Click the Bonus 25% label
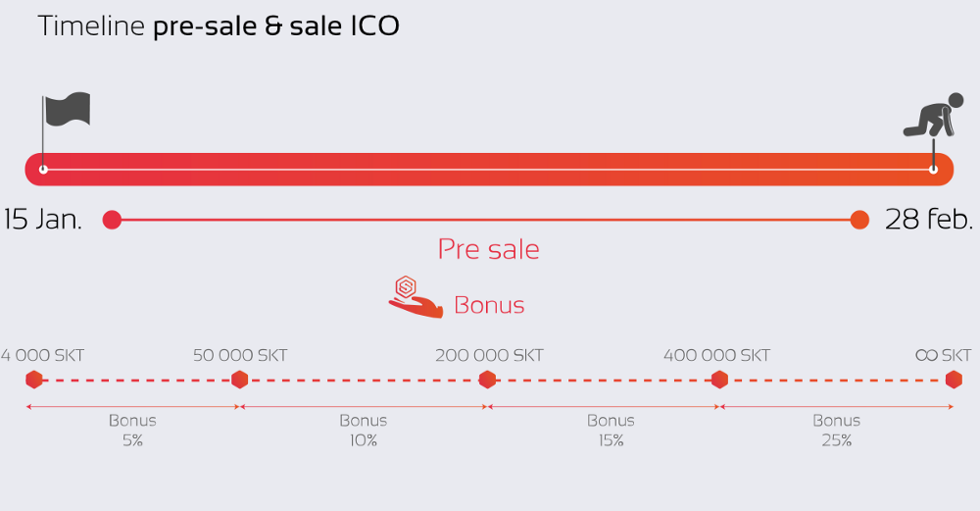Image resolution: width=980 pixels, height=511 pixels. [837, 431]
